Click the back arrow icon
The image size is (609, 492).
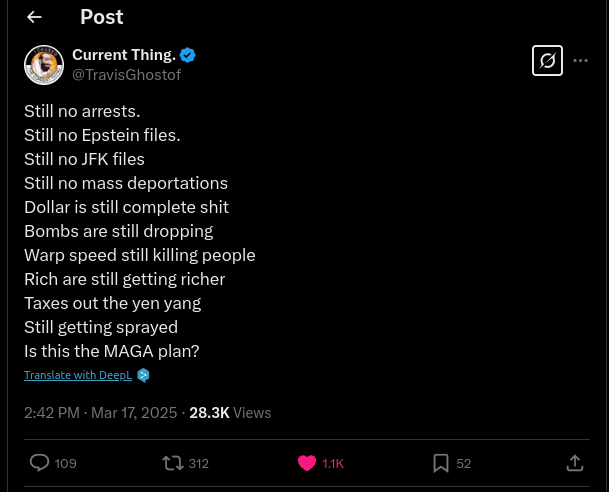35,17
